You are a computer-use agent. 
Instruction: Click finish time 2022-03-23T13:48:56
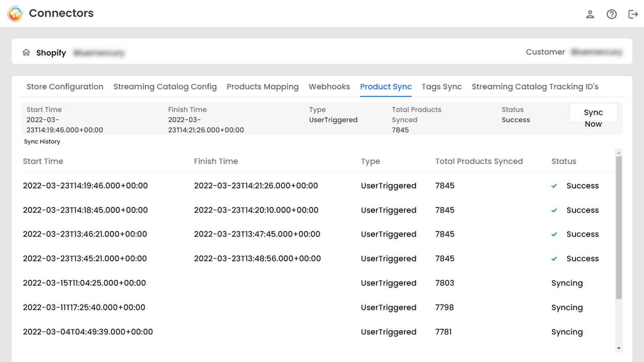(x=258, y=259)
